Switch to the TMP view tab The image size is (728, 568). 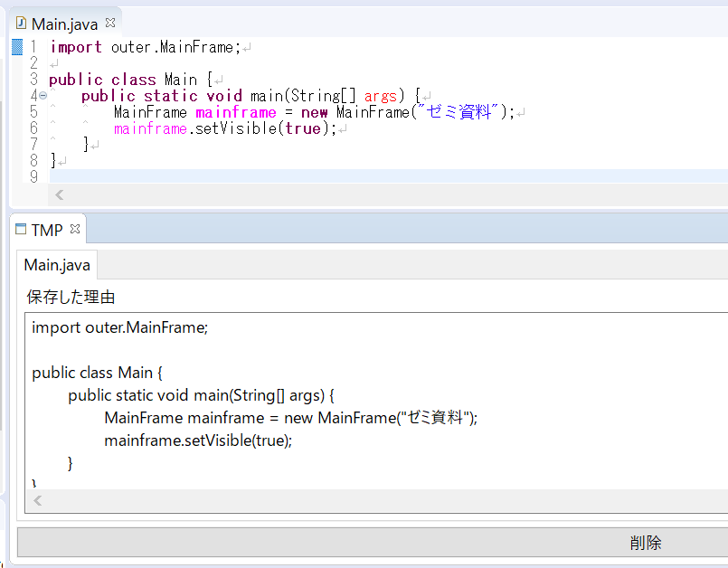pyautogui.click(x=47, y=231)
